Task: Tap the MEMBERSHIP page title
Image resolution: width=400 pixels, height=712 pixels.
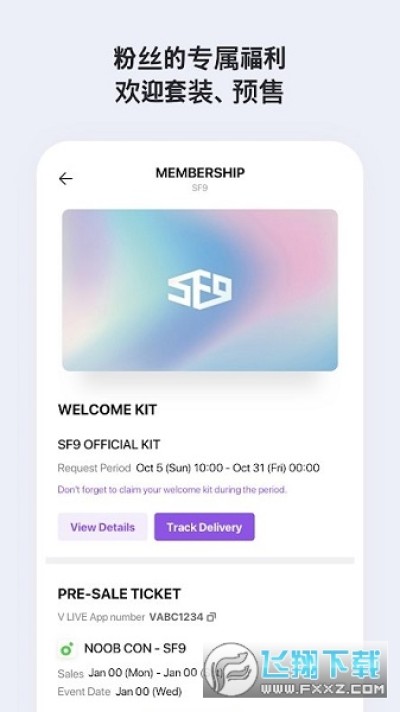Action: 200,173
